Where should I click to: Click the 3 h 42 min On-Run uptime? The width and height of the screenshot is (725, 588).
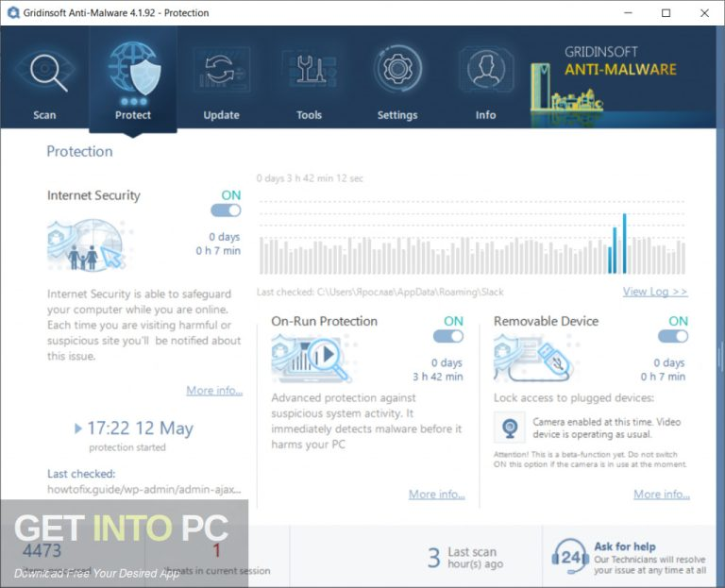pos(438,377)
